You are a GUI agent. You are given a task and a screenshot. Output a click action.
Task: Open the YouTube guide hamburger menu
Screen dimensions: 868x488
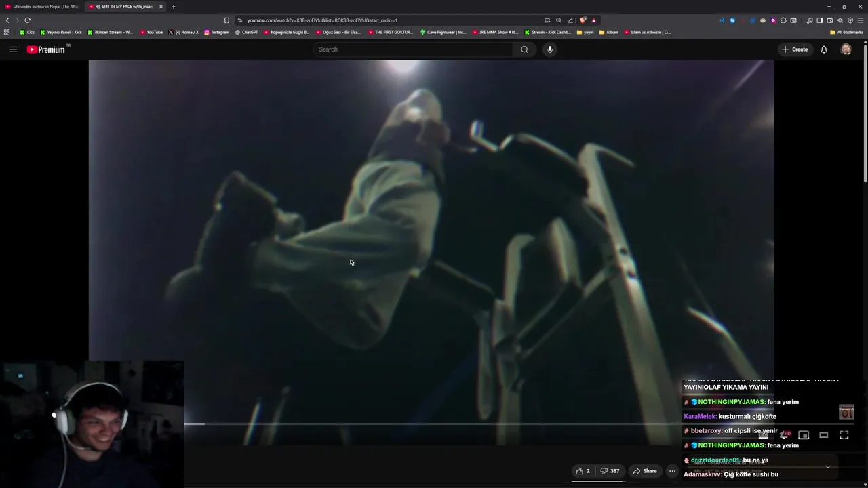(x=13, y=49)
